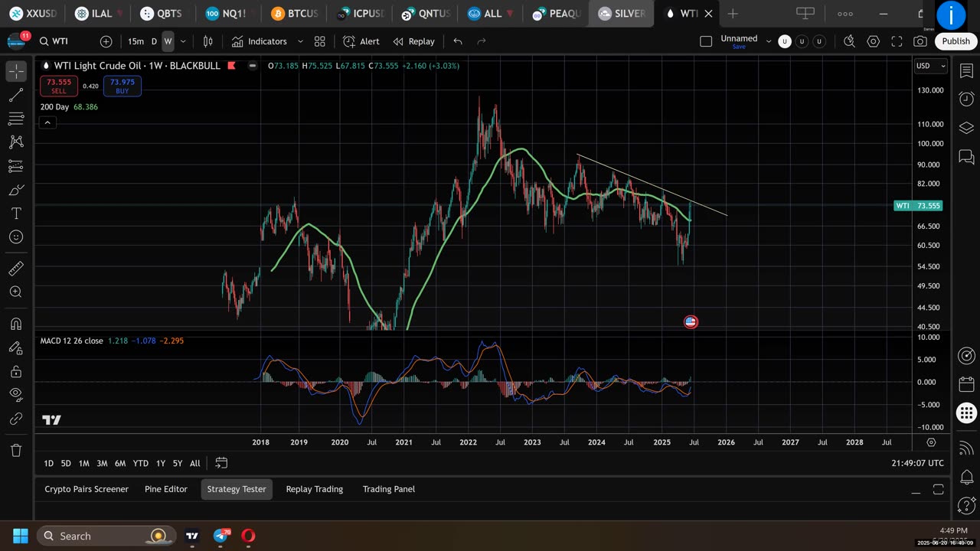
Task: Open the watchlist panel icon
Action: (x=966, y=70)
